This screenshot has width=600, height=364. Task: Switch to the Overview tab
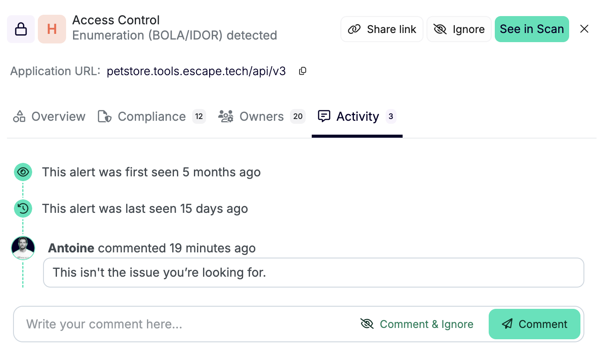(x=49, y=116)
